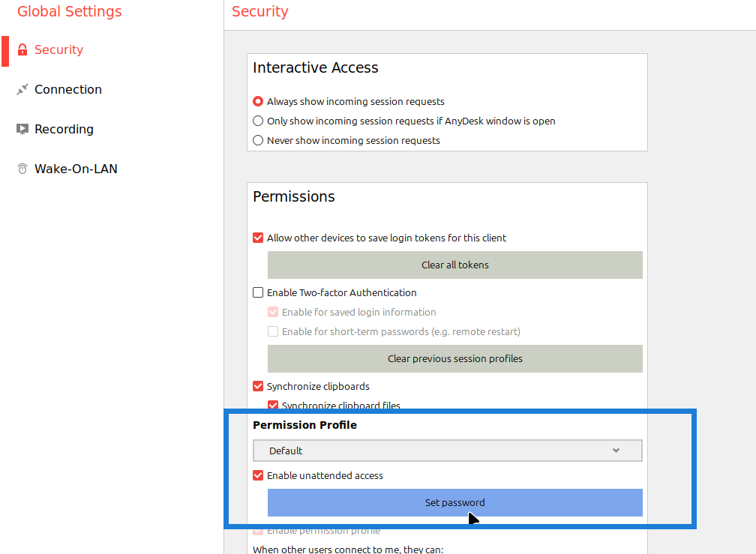The width and height of the screenshot is (756, 554).
Task: Click the Recording play icon in sidebar
Action: (x=22, y=130)
